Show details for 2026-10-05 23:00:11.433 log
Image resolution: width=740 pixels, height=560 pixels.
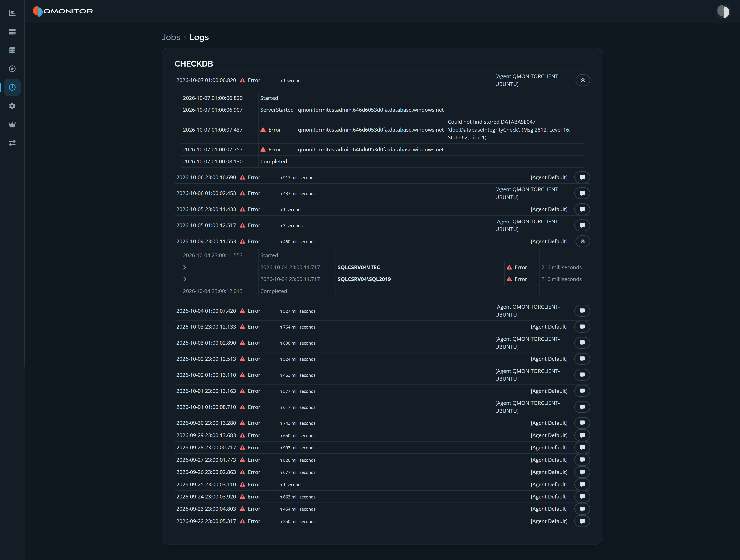point(582,209)
